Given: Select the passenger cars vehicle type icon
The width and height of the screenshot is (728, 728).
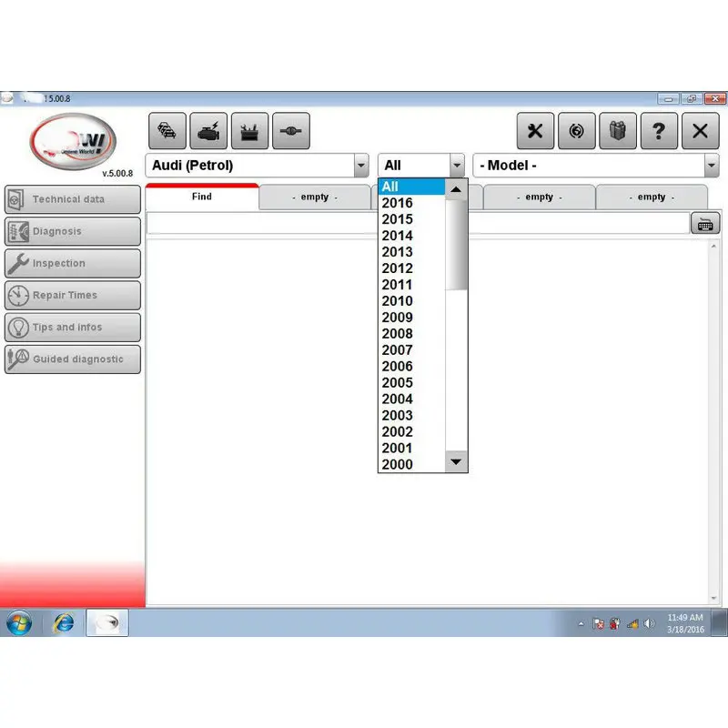Looking at the screenshot, I should [167, 131].
